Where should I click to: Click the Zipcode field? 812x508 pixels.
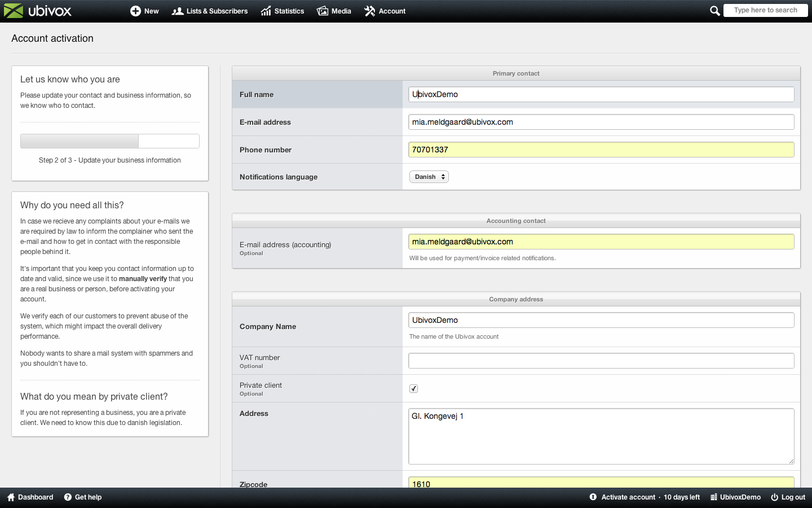coord(601,483)
